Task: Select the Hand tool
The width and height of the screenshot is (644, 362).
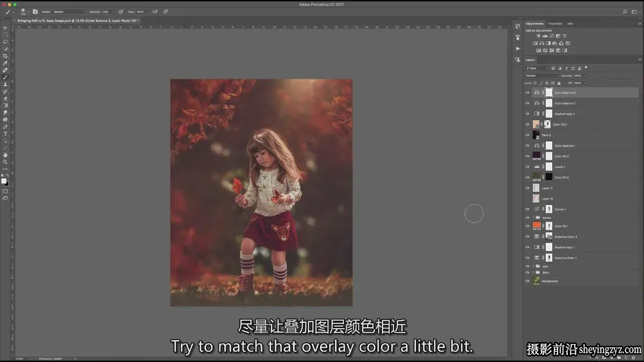Action: point(5,154)
